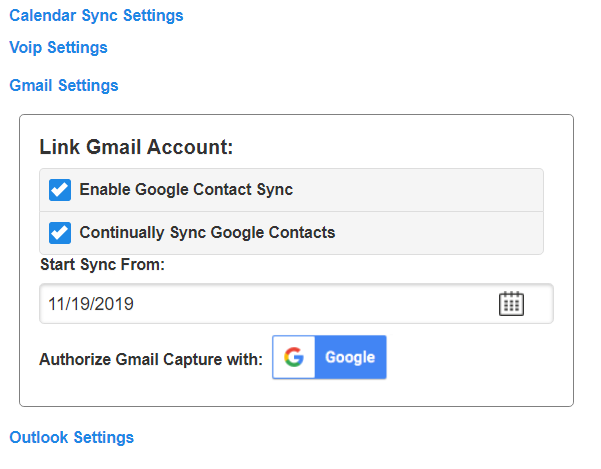Click the Google 'G' logo icon
Image resolution: width=601 pixels, height=469 pixels.
click(293, 358)
